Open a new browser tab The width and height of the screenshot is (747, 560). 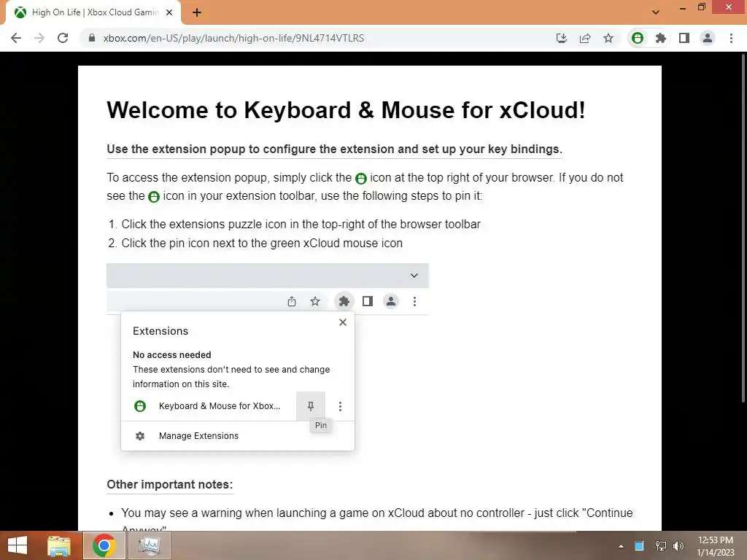pos(197,12)
